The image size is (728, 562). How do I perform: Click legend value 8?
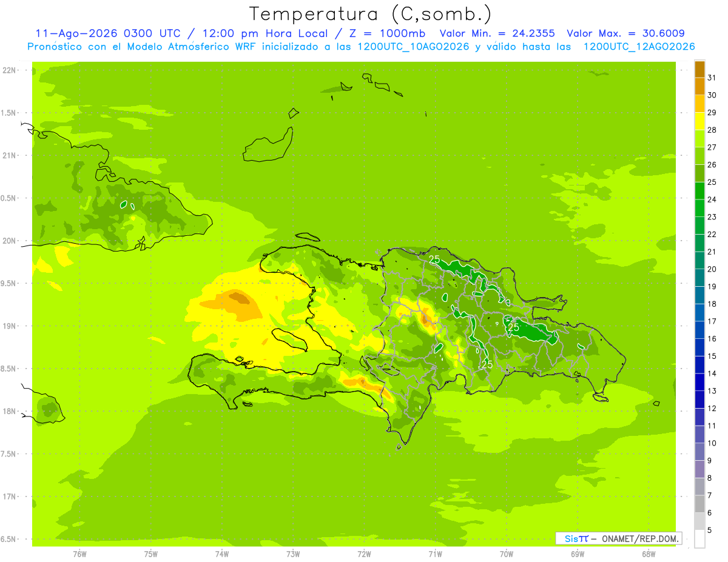(x=710, y=478)
